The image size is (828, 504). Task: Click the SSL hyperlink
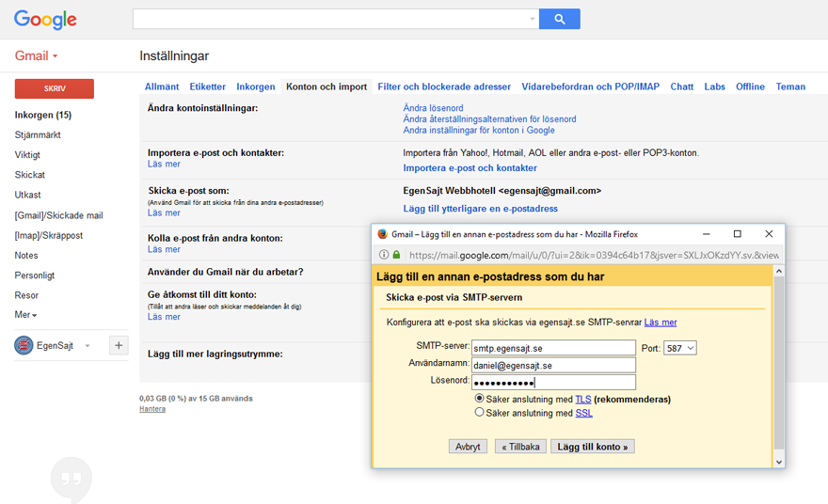(583, 413)
